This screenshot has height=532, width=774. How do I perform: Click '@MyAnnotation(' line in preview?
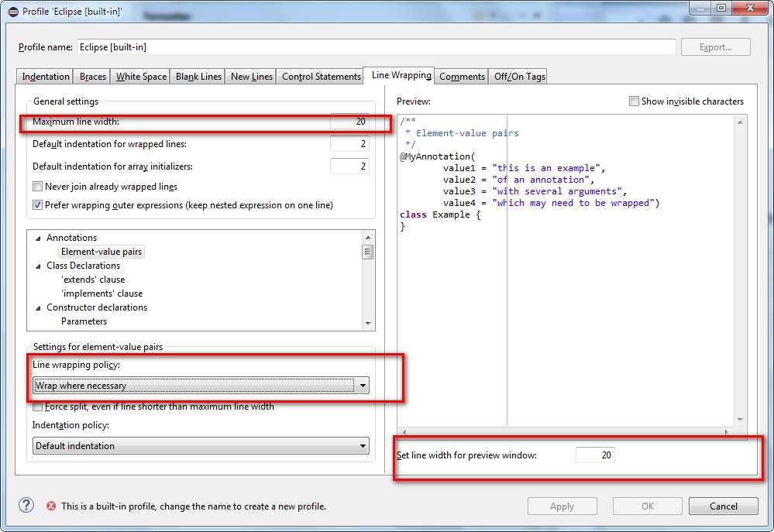[x=437, y=156]
